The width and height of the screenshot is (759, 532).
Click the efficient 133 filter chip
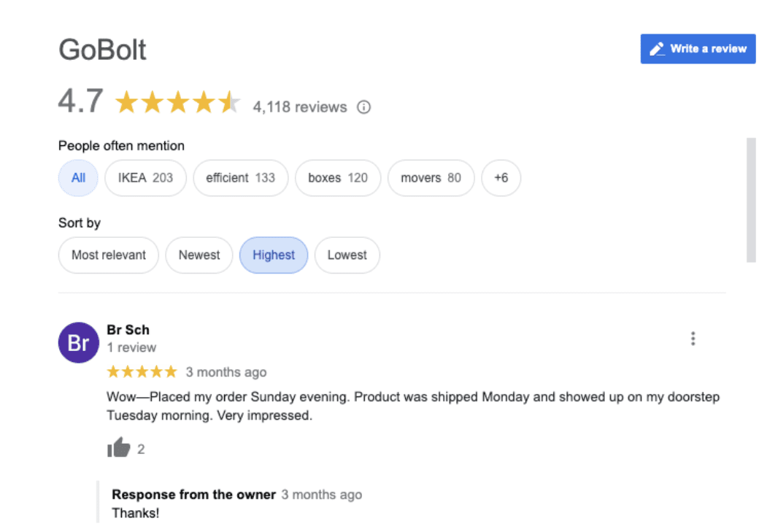(241, 178)
